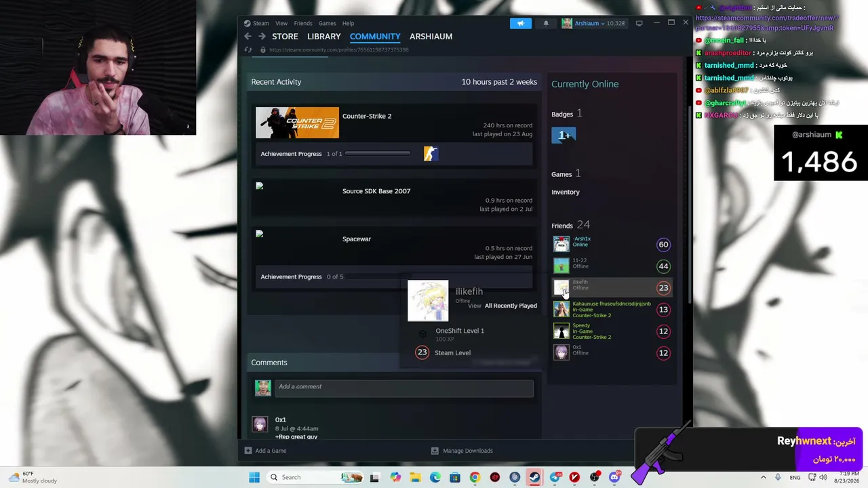The image size is (868, 488).
Task: Open the Source SDK Base 2007 link
Action: click(x=376, y=191)
